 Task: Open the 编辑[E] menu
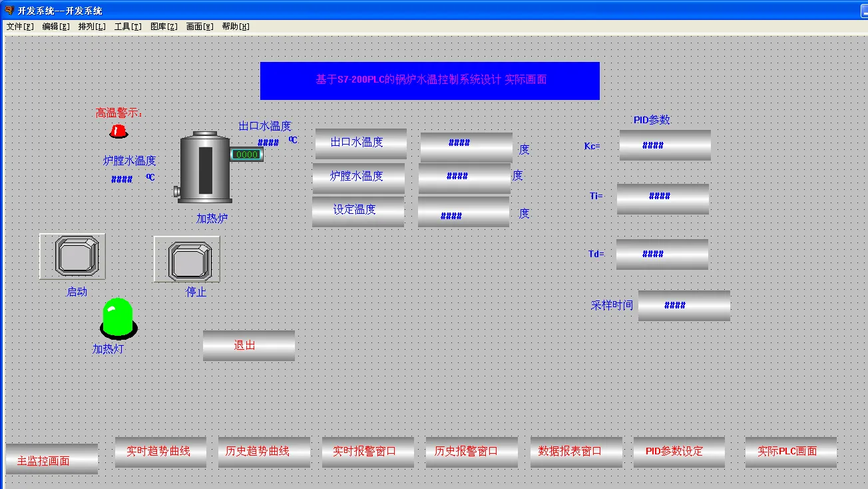(x=56, y=27)
